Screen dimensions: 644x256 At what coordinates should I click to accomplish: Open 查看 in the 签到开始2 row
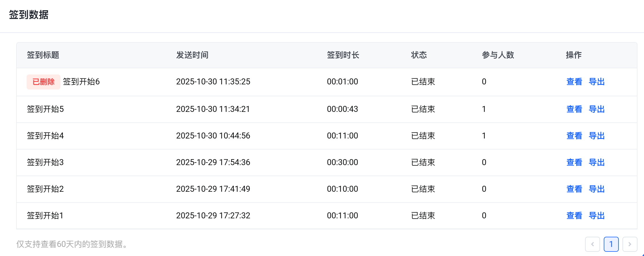coord(574,189)
